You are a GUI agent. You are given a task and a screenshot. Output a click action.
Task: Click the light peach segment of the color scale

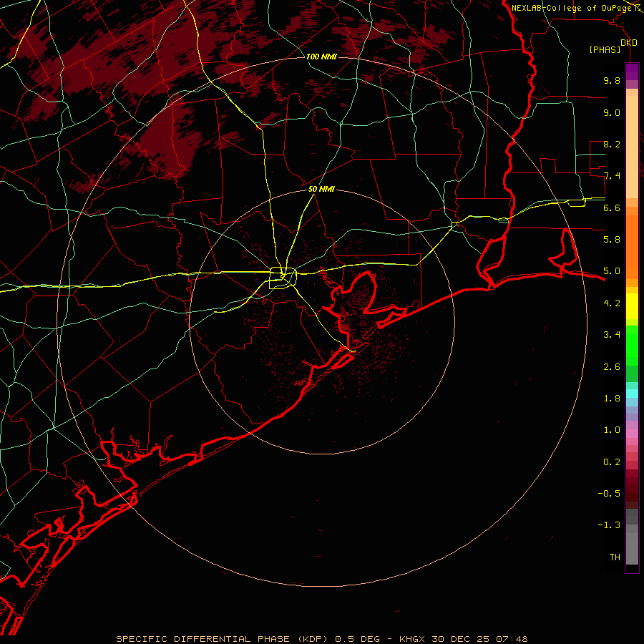pyautogui.click(x=632, y=147)
